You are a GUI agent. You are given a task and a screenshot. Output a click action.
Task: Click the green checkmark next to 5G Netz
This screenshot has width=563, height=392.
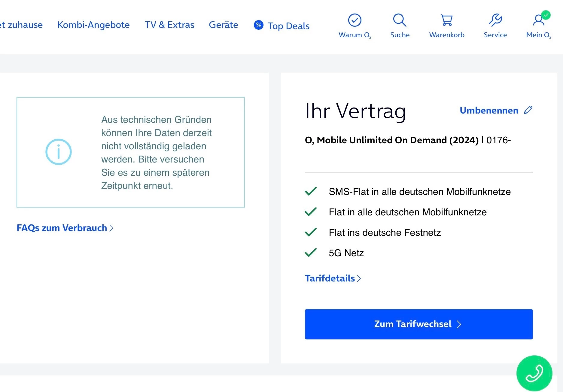pos(311,253)
